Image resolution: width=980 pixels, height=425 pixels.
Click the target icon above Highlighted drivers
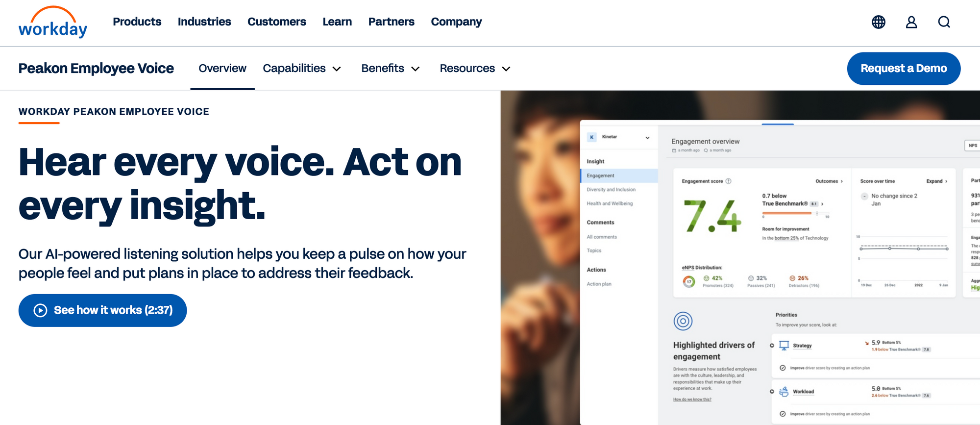(x=683, y=321)
